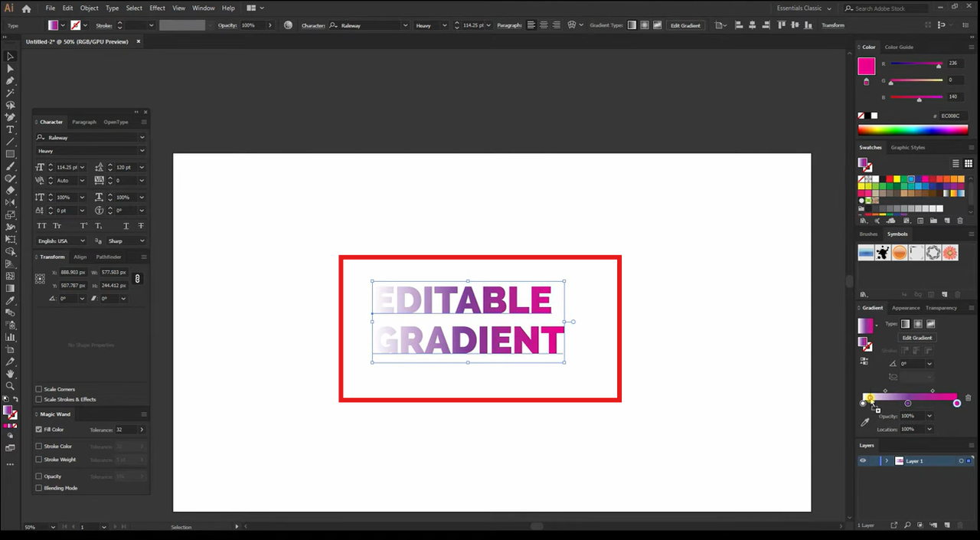Uncheck Fill Color in Magic Wand

39,430
